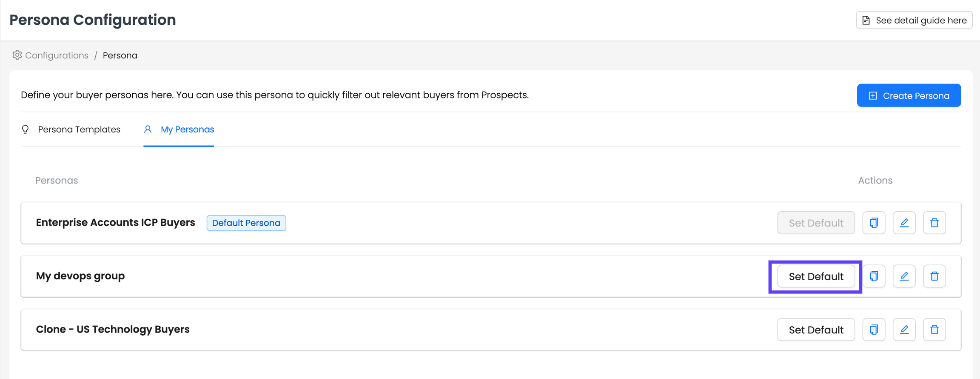This screenshot has width=980, height=379.
Task: Delete the My devops group persona
Action: coord(934,276)
